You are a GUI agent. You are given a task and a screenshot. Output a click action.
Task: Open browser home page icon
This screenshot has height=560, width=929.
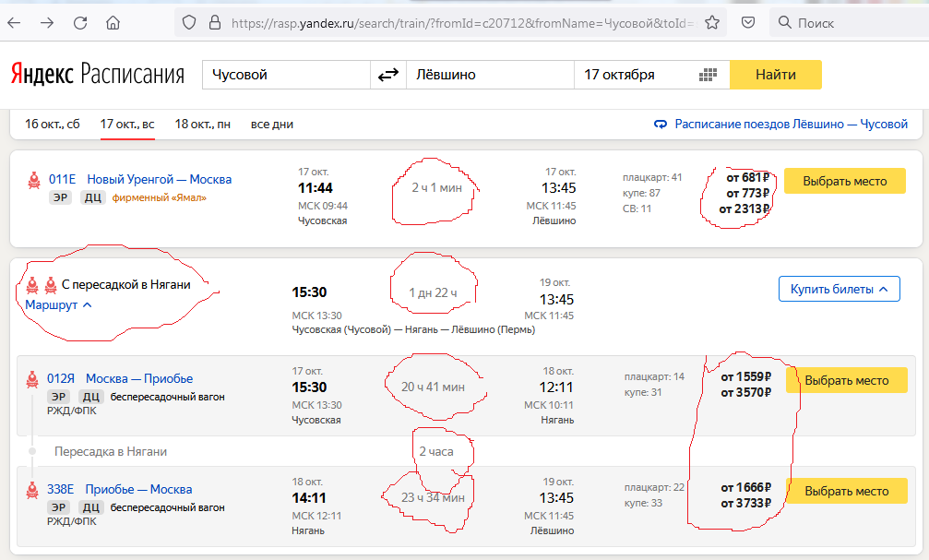pyautogui.click(x=113, y=23)
